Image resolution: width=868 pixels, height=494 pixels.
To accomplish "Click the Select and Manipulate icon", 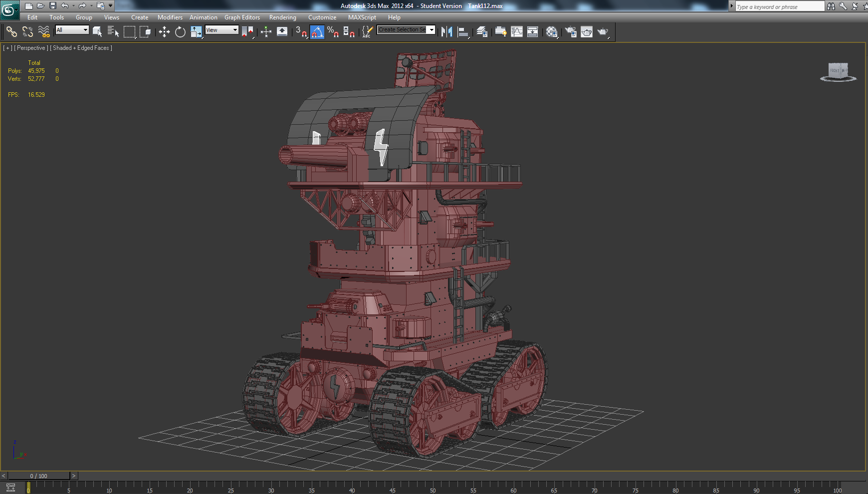I will point(266,32).
